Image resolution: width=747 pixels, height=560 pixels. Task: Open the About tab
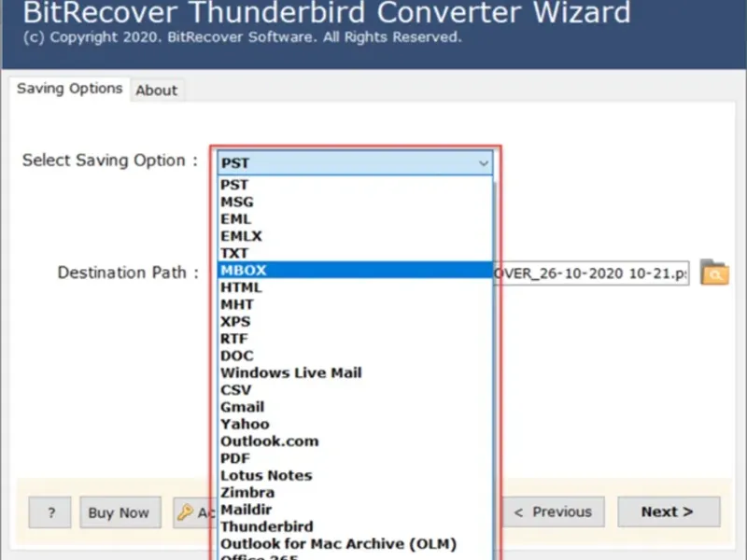[156, 90]
